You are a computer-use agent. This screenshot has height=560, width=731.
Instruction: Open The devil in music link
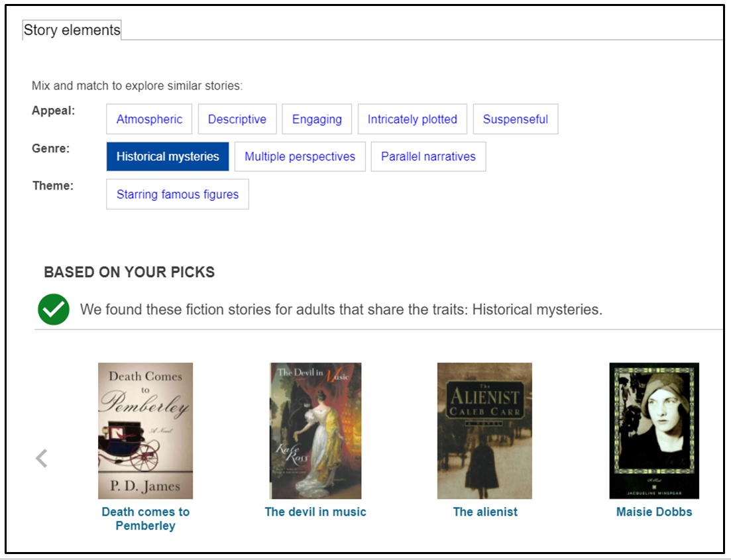(315, 512)
